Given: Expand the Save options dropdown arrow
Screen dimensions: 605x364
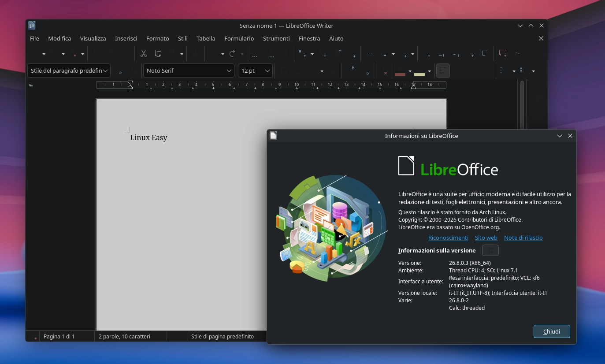Looking at the screenshot, I should point(82,54).
